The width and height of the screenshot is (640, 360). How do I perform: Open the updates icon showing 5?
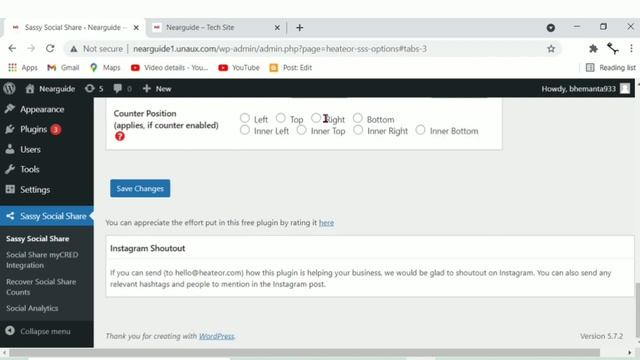[94, 89]
